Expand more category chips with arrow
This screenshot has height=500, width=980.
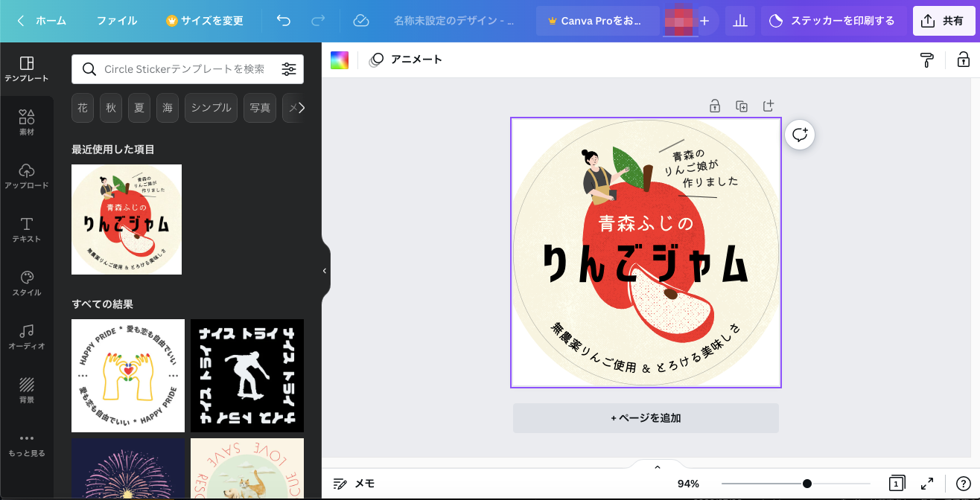pyautogui.click(x=302, y=108)
